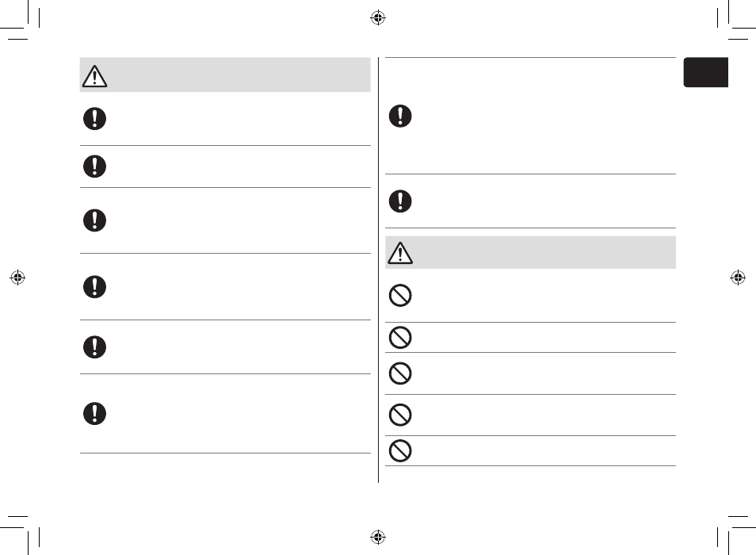Screen dimensions: 756x555
Task: Select the second exclamation icon in the left column
Action: click(94, 166)
